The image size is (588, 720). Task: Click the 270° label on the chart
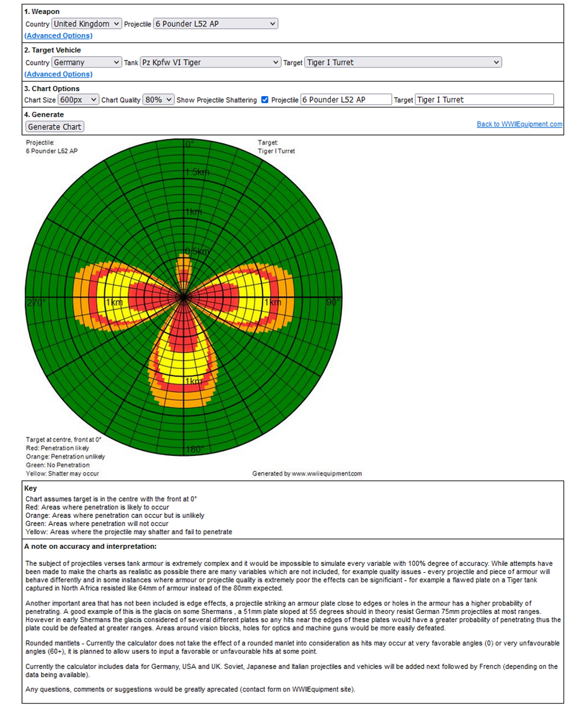click(x=36, y=303)
